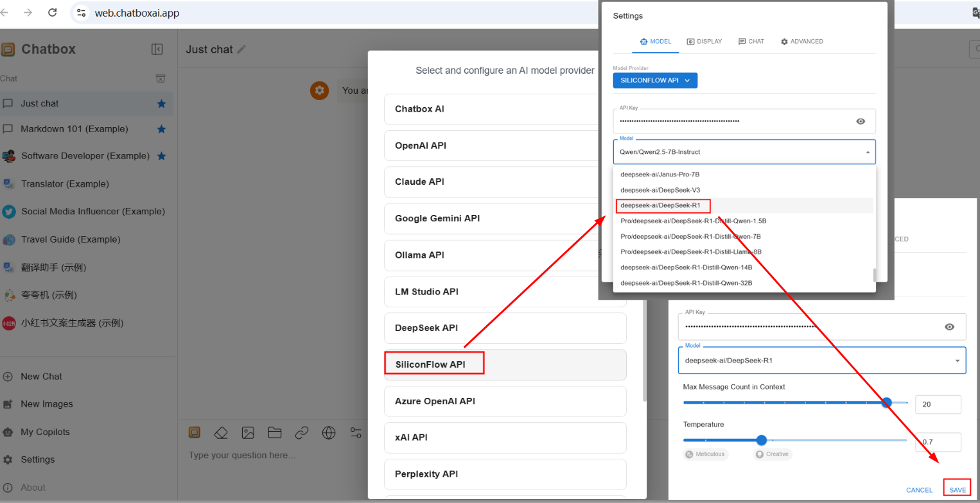Open the SILICONFLOW API provider dropdown
Image resolution: width=980 pixels, height=503 pixels.
pos(655,80)
